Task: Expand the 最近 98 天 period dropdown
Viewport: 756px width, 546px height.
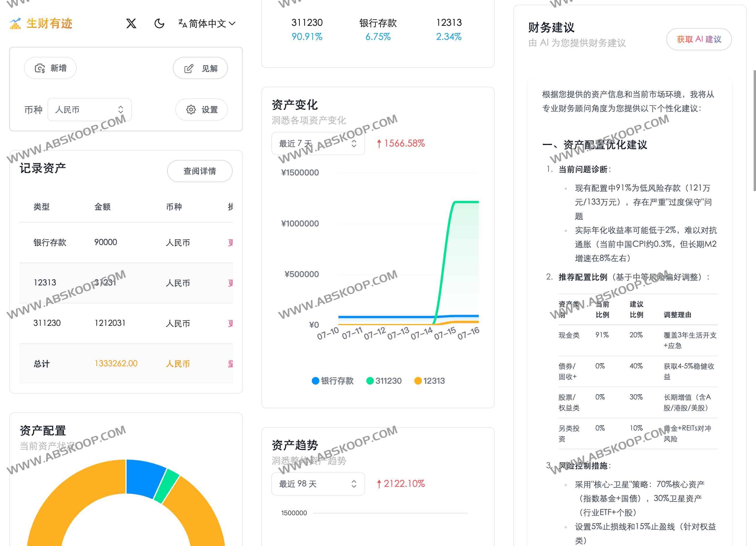Action: 318,484
